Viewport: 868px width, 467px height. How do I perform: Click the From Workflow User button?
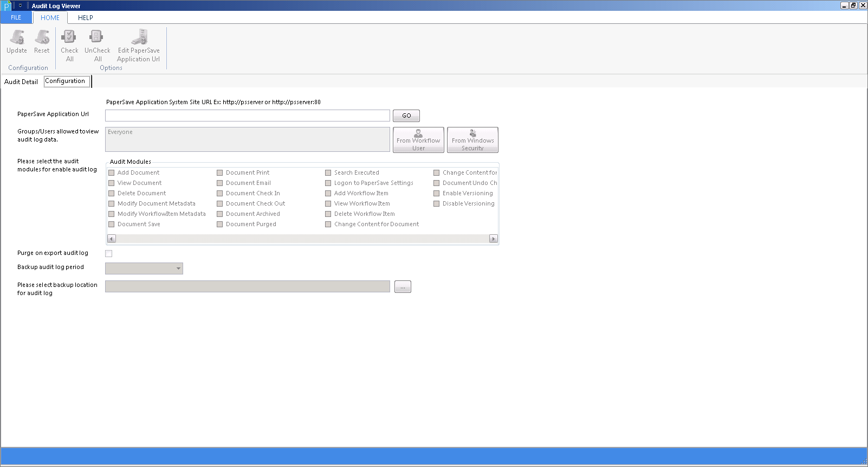418,140
